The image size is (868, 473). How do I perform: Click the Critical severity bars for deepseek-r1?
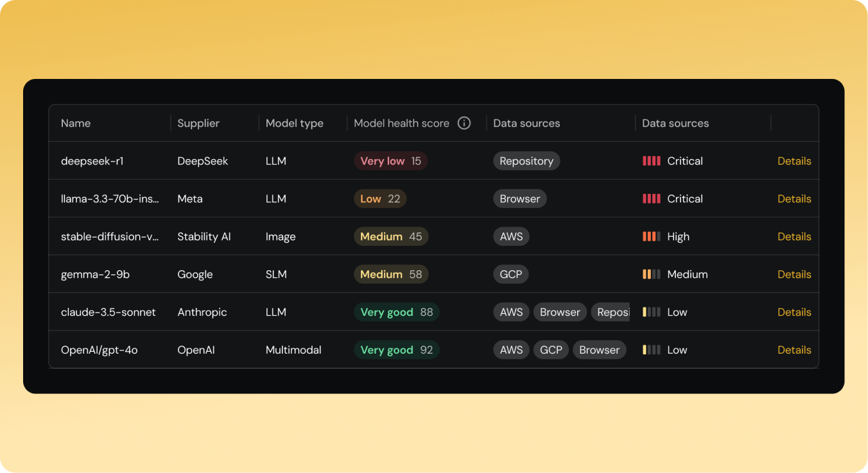coord(652,161)
